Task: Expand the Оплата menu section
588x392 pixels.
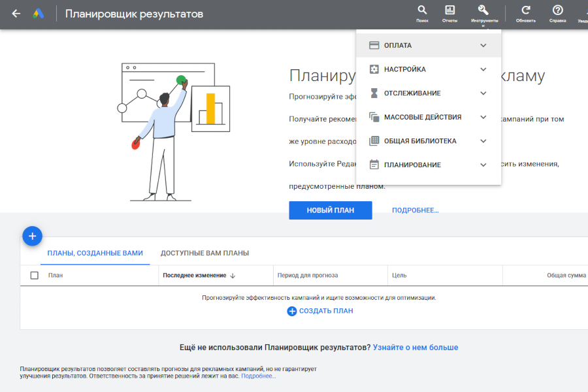Action: (x=429, y=46)
